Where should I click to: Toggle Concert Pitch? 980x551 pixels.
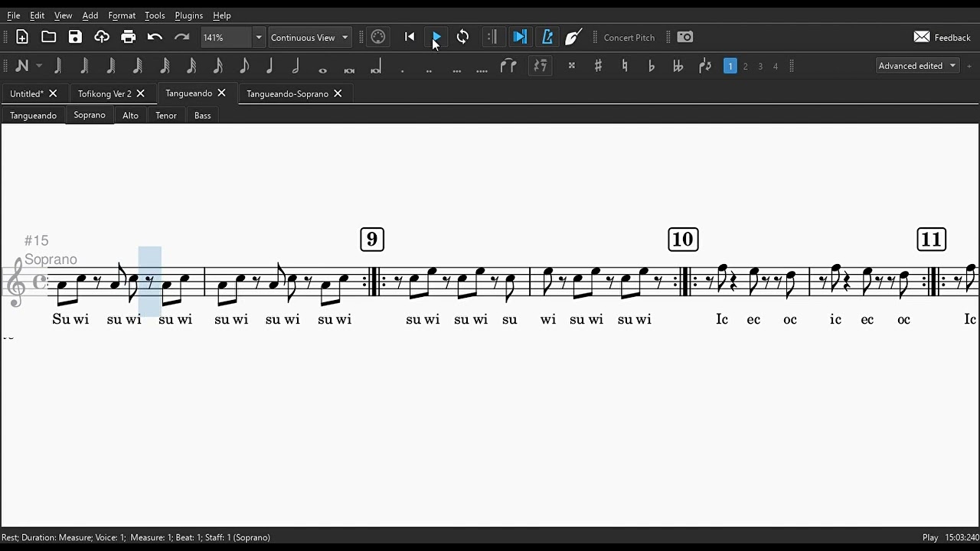tap(629, 37)
